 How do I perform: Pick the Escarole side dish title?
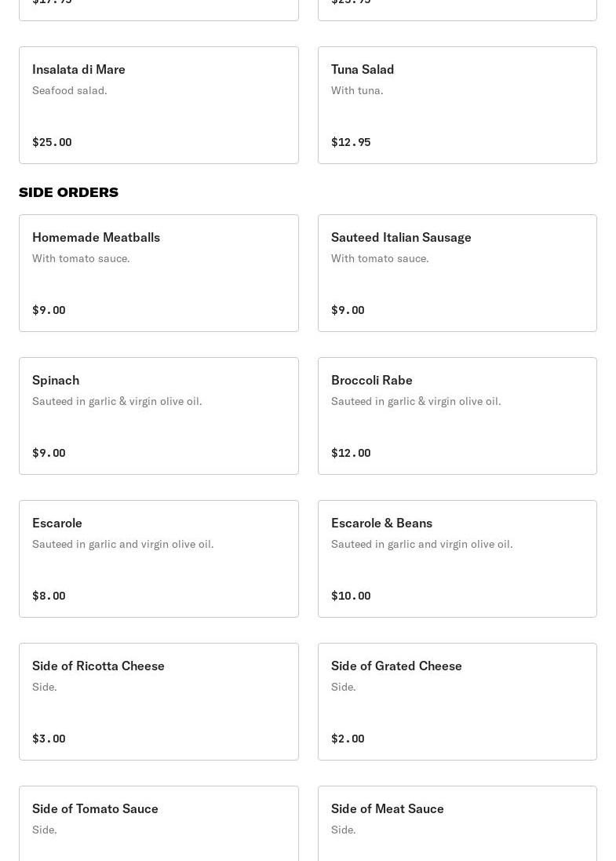[57, 523]
